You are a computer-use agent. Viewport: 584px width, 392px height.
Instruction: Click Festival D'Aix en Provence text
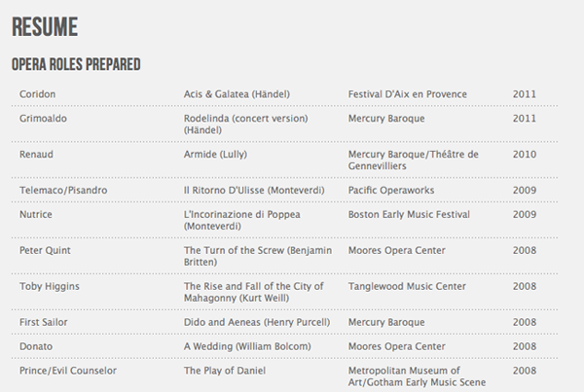coord(408,94)
